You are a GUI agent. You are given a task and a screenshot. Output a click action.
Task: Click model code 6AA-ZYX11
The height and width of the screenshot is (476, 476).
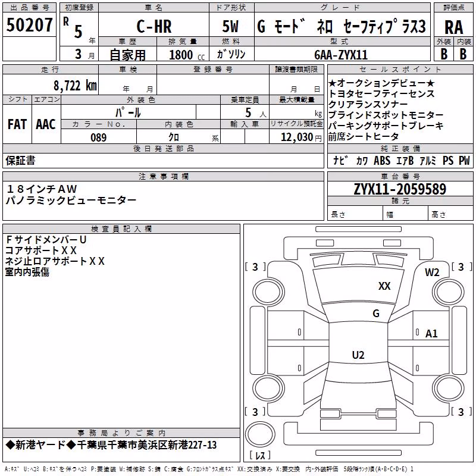click(341, 55)
